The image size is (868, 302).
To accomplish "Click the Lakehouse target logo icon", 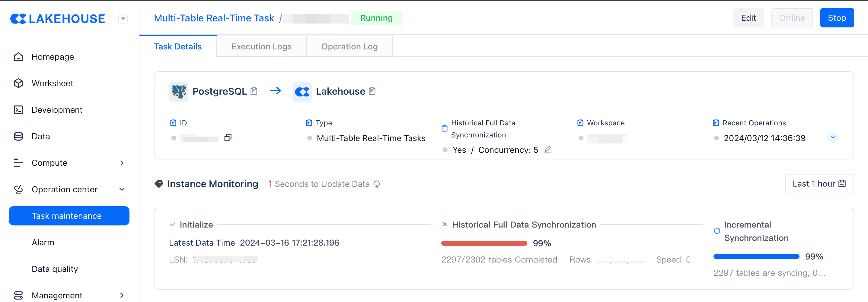I will coord(302,92).
